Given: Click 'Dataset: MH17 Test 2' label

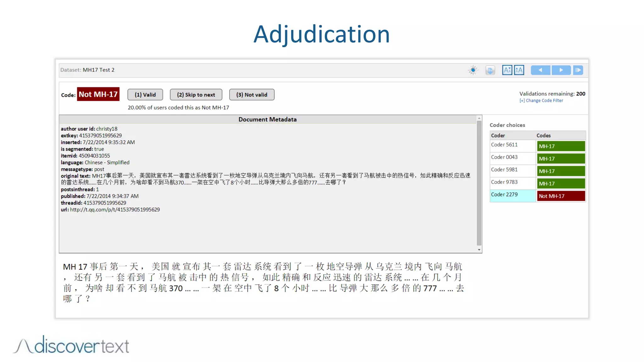Looking at the screenshot, I should point(87,70).
